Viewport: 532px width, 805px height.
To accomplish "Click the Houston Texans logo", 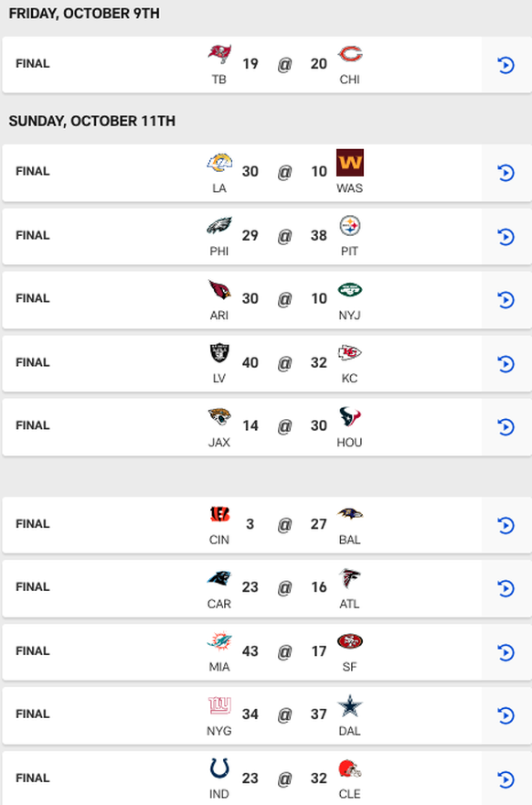I will [350, 417].
